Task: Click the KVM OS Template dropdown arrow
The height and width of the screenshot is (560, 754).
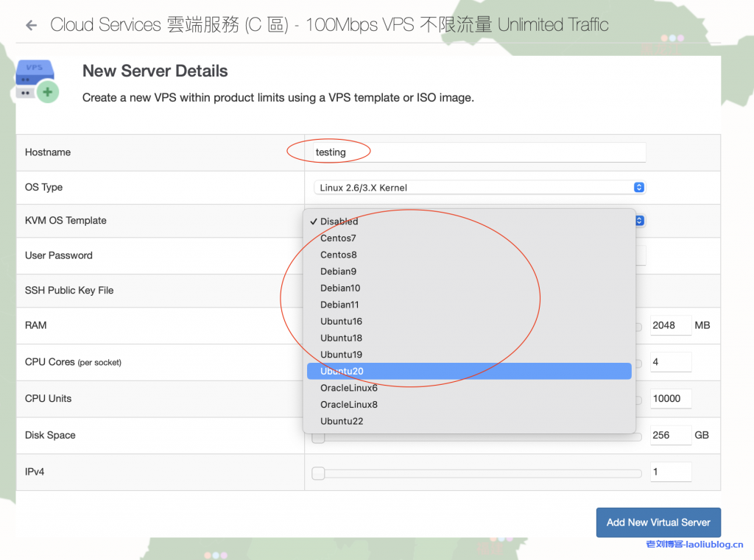Action: tap(638, 221)
